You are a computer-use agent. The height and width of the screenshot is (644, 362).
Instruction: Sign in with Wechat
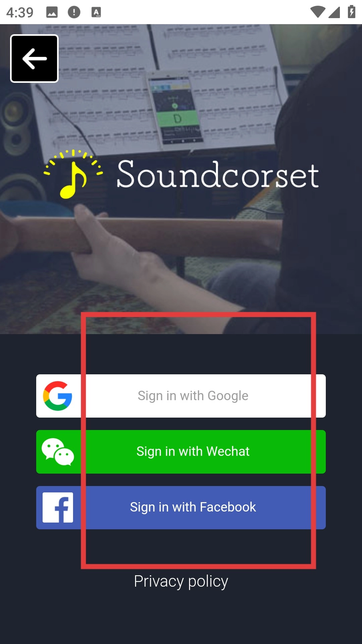181,452
